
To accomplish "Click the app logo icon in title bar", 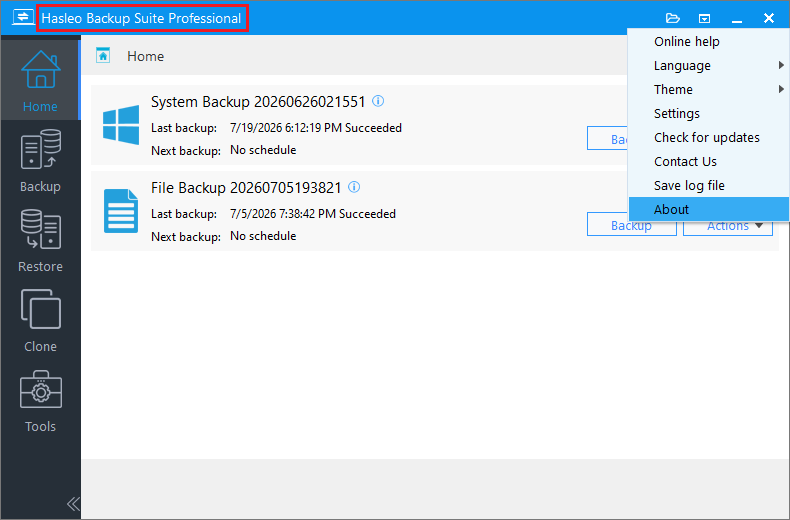I will point(23,17).
